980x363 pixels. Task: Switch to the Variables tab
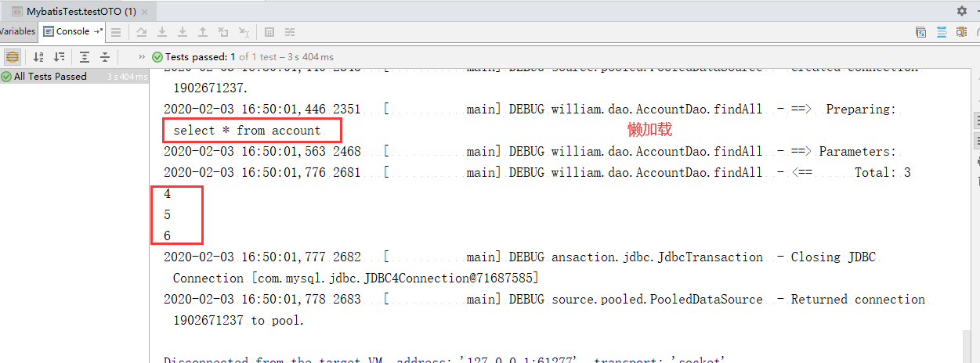point(17,31)
